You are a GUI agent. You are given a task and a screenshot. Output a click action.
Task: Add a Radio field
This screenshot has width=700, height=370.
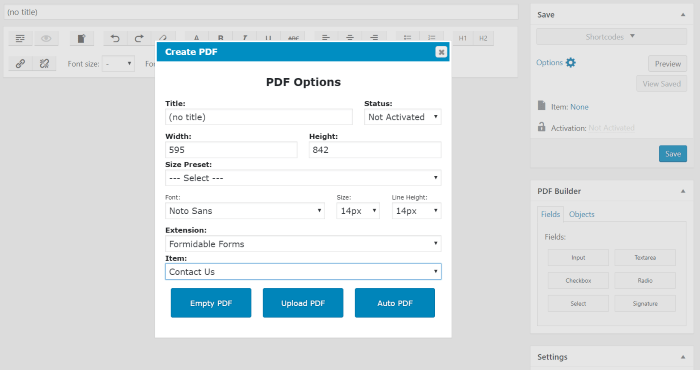(x=645, y=281)
